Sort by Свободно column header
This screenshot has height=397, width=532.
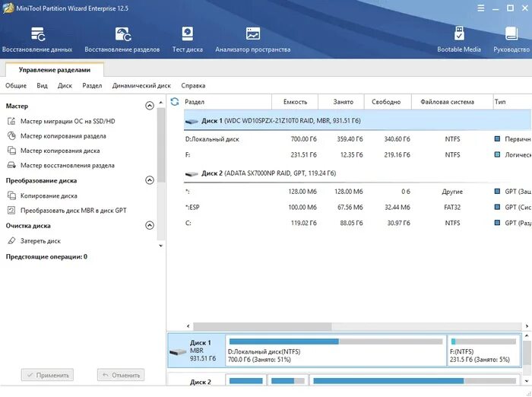(388, 102)
